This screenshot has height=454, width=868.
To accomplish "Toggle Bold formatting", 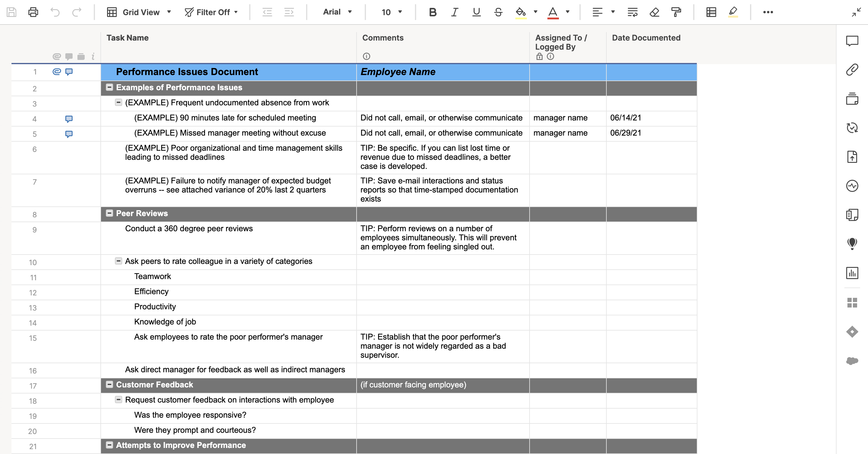I will pos(433,12).
